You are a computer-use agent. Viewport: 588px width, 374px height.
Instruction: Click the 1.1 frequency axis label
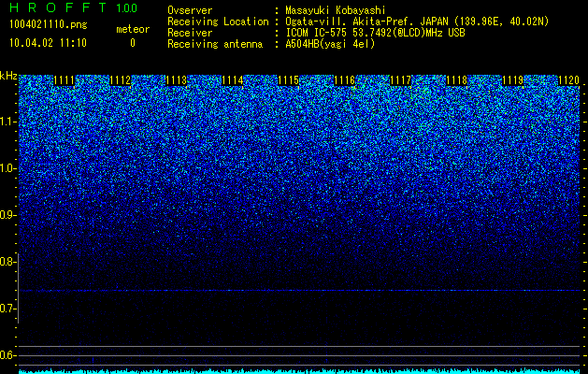[x=7, y=122]
